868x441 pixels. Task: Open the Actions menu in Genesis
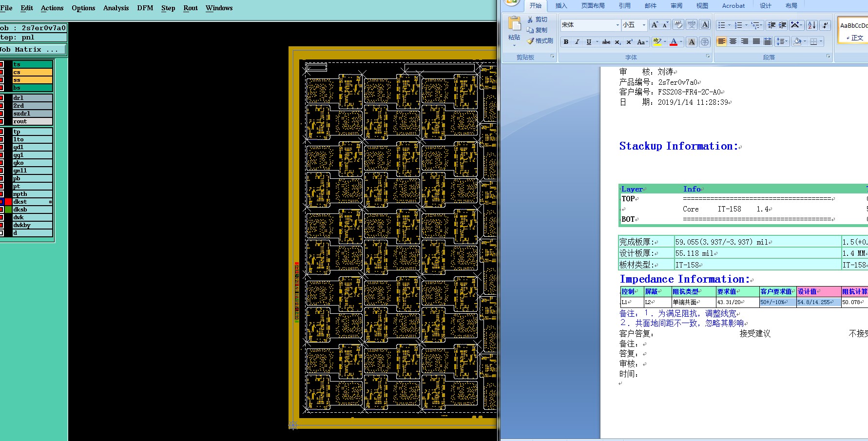click(52, 8)
